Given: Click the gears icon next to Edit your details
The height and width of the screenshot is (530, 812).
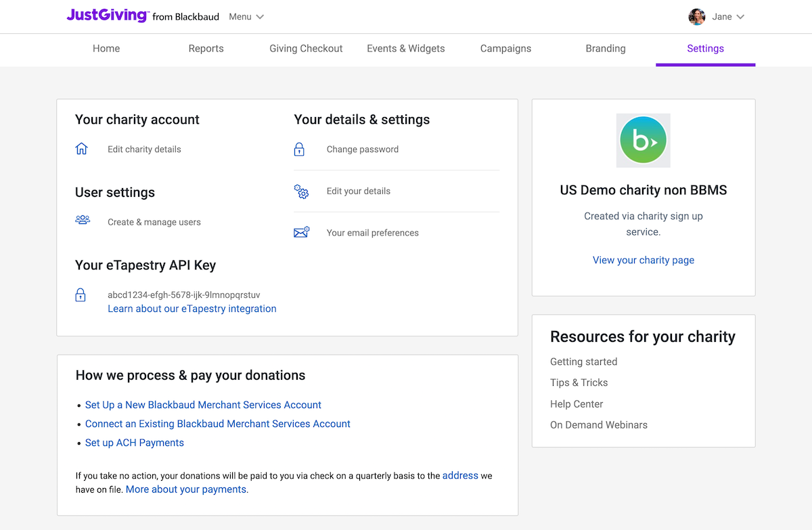Looking at the screenshot, I should pos(301,191).
